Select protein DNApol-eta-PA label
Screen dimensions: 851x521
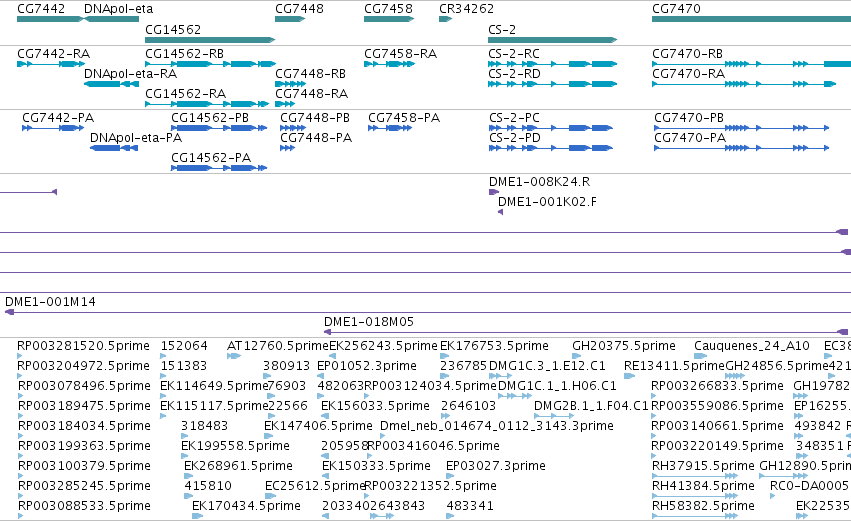[x=136, y=138]
